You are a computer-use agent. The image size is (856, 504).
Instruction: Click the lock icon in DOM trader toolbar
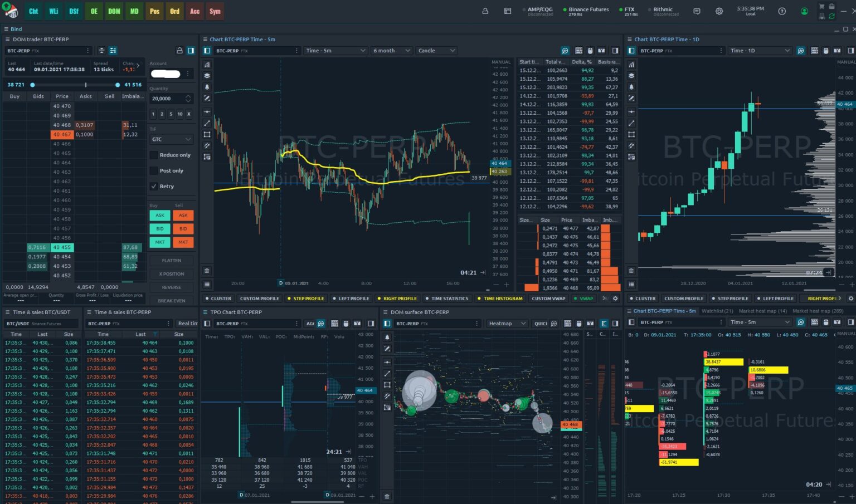coord(179,51)
